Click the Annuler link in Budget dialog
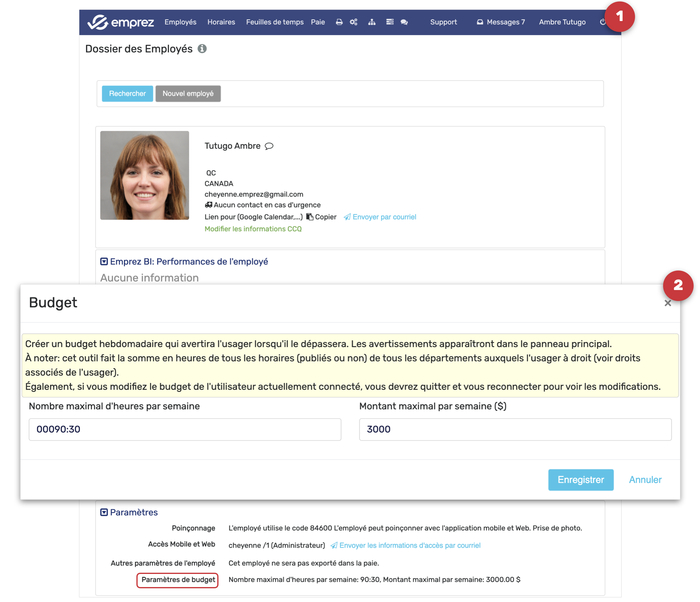The width and height of the screenshot is (700, 602). click(x=645, y=479)
